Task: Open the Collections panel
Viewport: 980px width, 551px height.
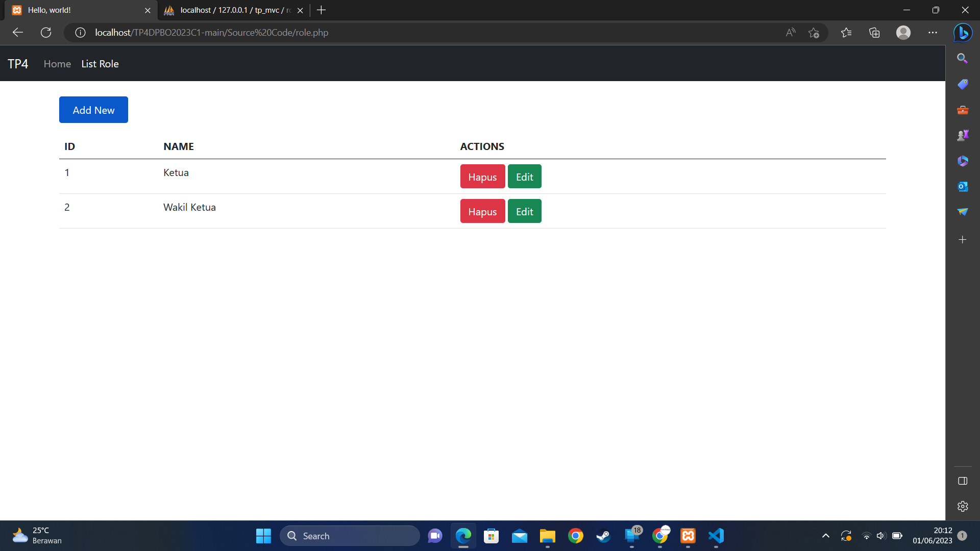Action: 874,33
